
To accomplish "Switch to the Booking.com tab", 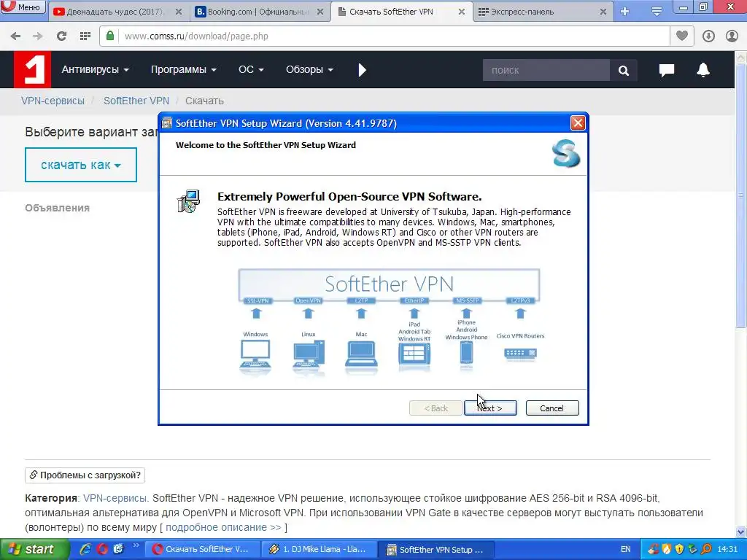I will 260,12.
